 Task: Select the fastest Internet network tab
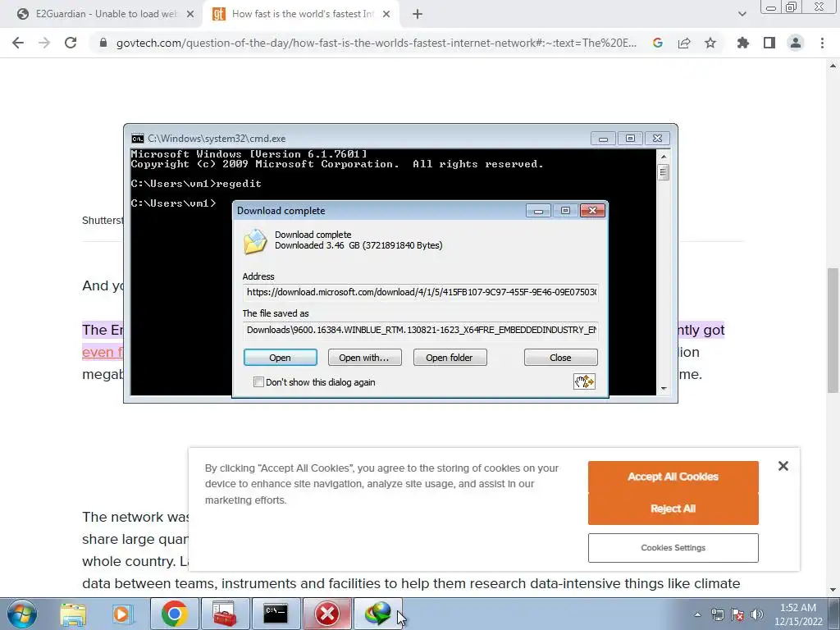[300, 14]
